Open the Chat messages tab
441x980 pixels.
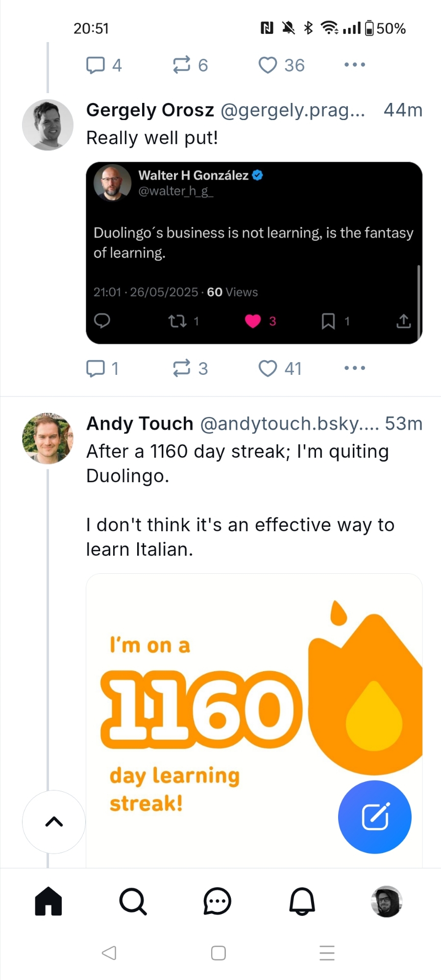[217, 901]
